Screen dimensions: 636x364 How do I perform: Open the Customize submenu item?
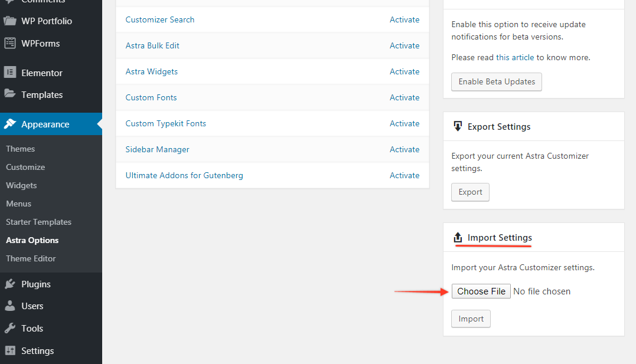25,167
